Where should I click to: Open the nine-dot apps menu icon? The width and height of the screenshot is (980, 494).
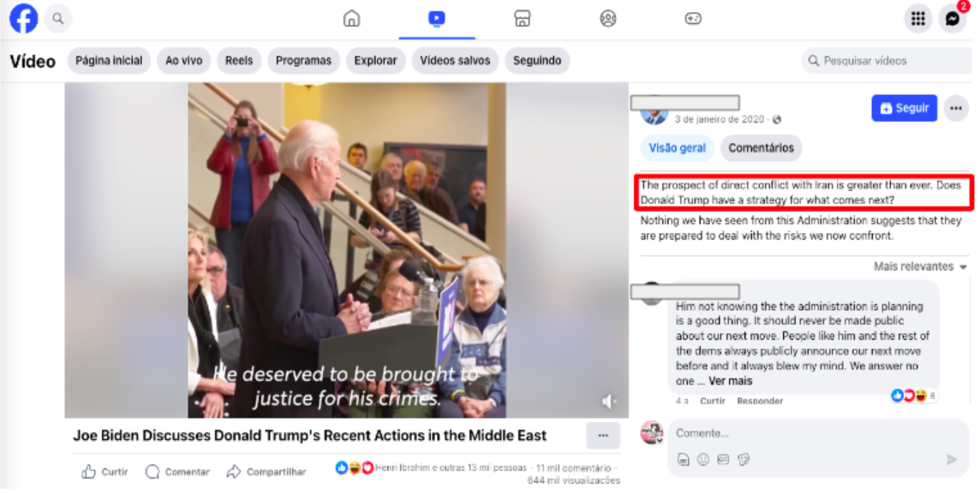[917, 19]
